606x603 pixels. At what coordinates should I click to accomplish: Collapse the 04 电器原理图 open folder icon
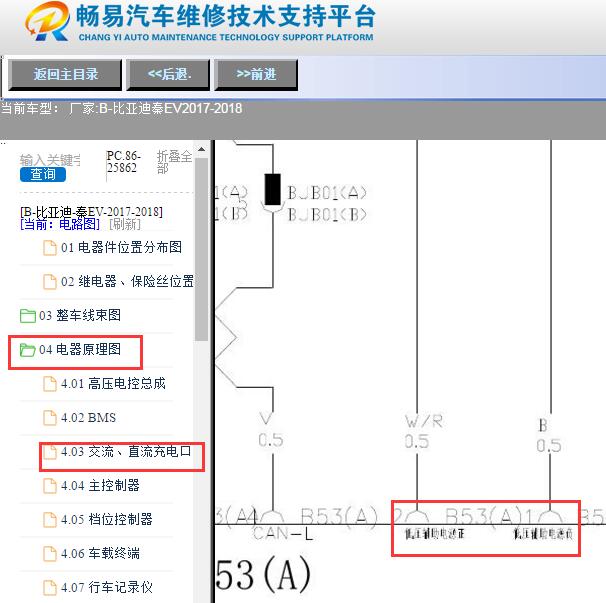(x=27, y=350)
